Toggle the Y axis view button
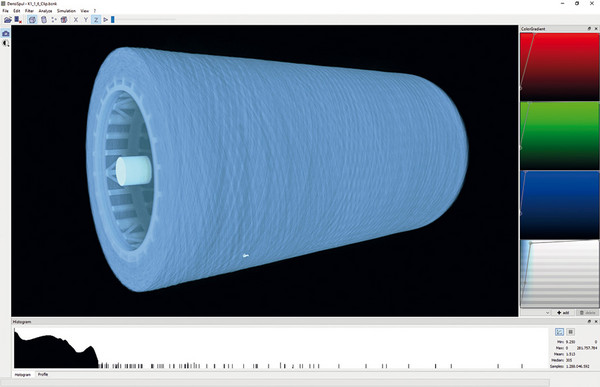 tap(86, 20)
